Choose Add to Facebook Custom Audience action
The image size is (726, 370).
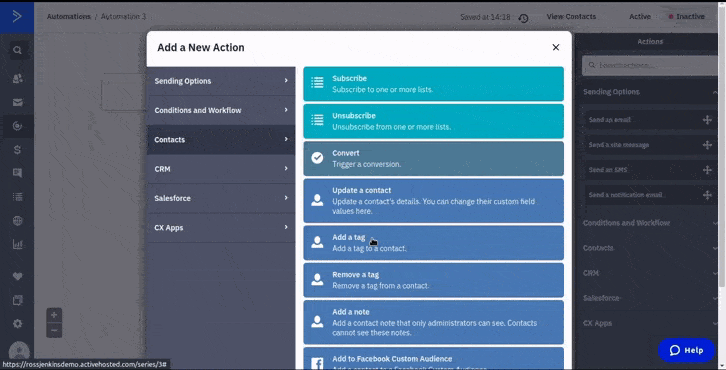coord(433,358)
